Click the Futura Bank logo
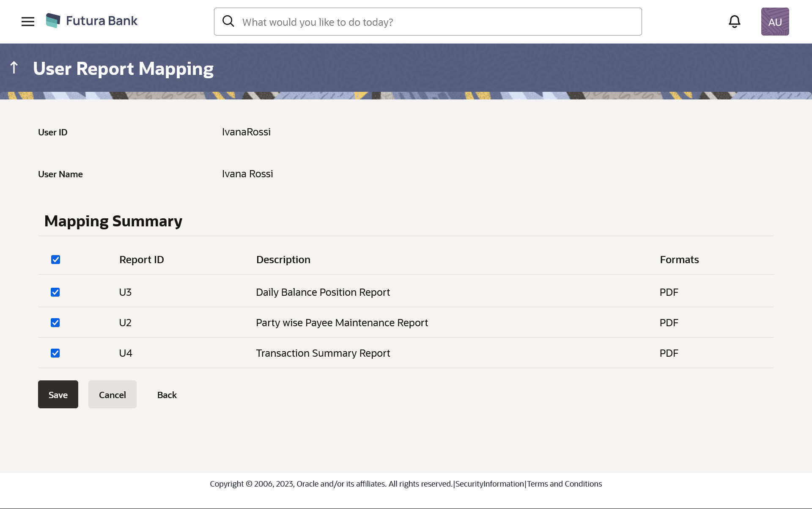The image size is (812, 509). click(x=92, y=21)
